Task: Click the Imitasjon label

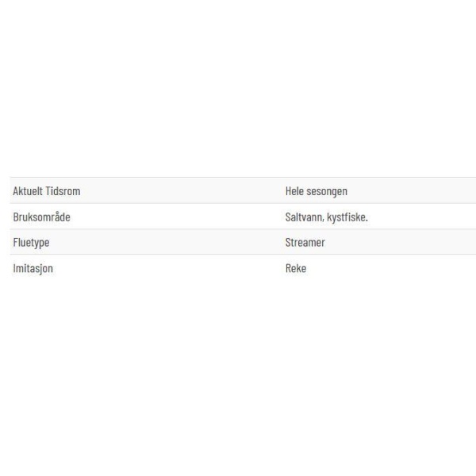Action: [x=33, y=268]
